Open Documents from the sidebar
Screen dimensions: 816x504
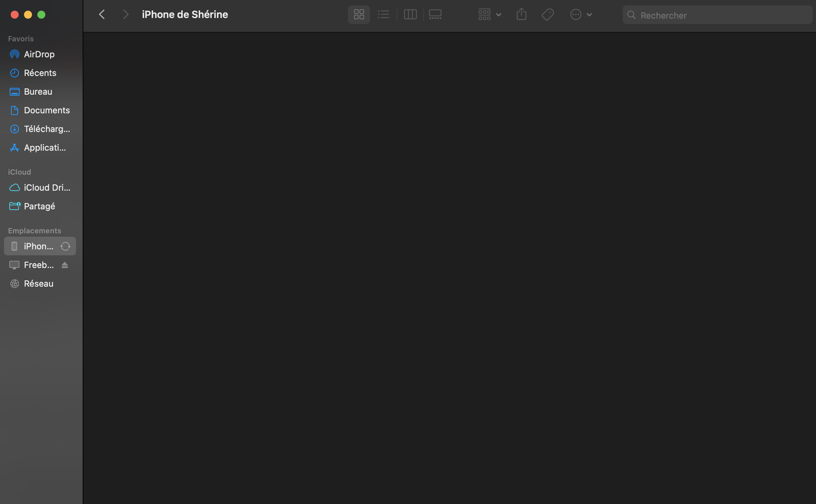click(x=47, y=110)
